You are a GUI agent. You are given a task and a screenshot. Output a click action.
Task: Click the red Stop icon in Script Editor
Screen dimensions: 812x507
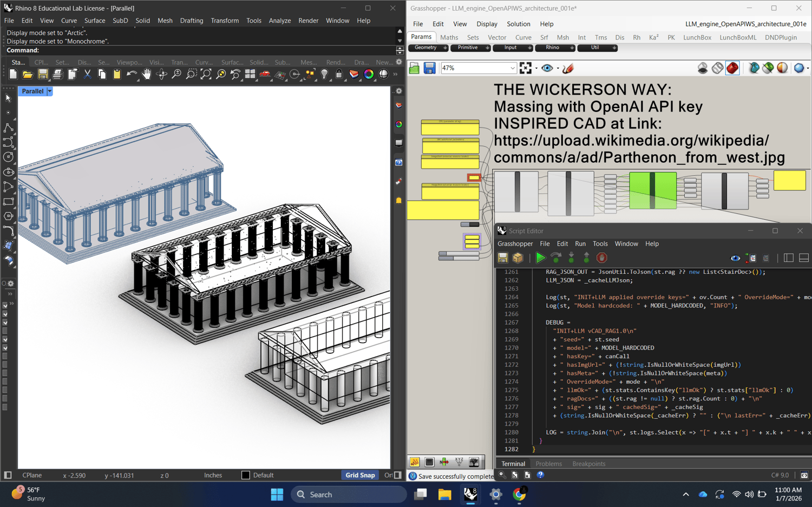tap(601, 258)
